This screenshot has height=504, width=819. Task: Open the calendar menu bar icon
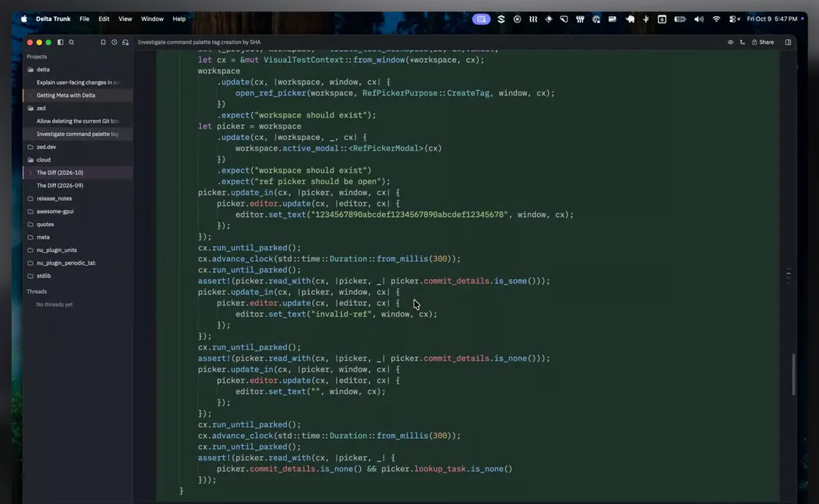(x=662, y=19)
